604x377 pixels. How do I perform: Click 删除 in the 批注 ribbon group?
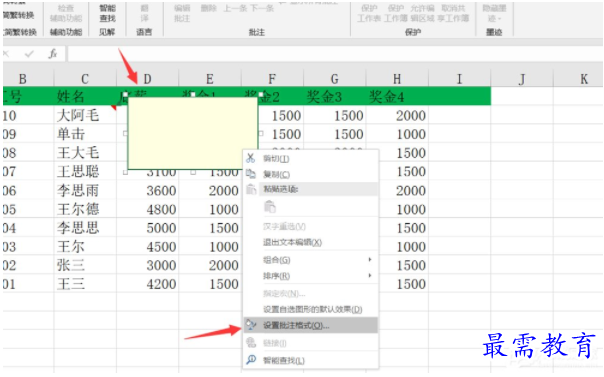coord(208,8)
